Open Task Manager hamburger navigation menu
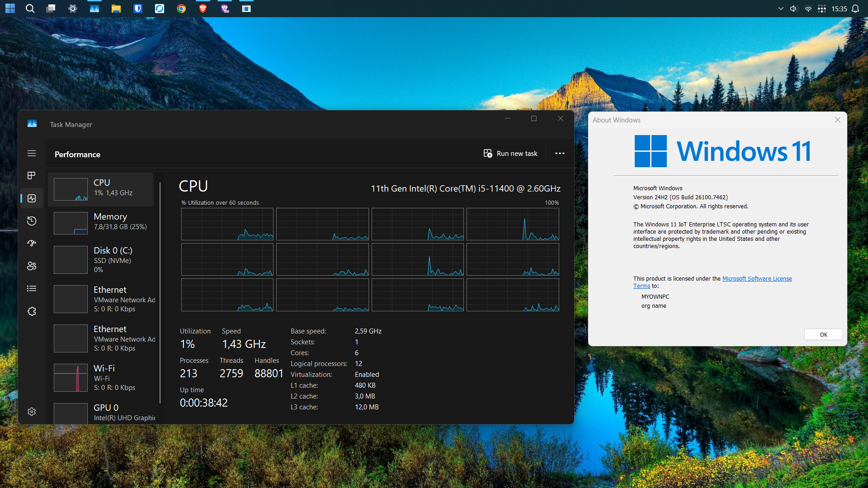Viewport: 868px width, 488px height. pos(32,153)
